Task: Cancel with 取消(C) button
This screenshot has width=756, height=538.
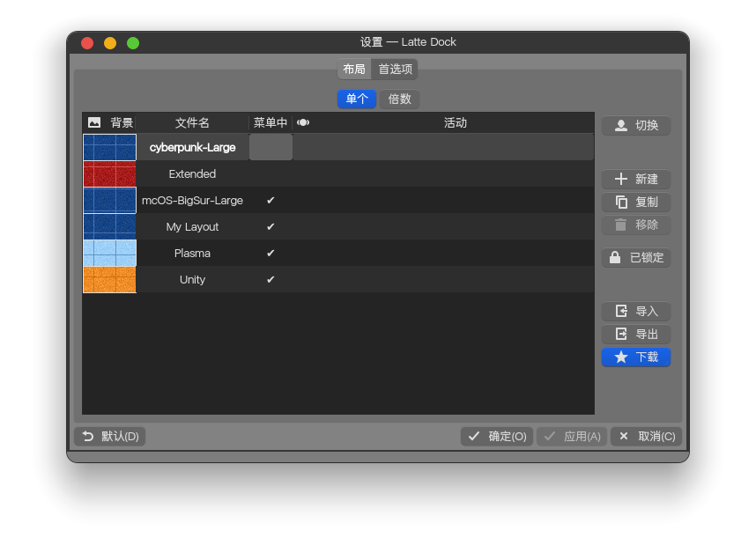Action: 646,437
